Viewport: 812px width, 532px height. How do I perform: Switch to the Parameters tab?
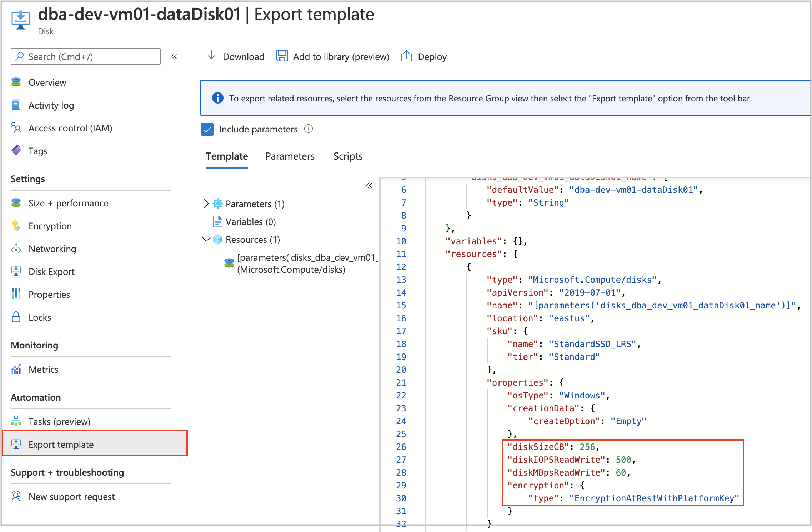290,156
